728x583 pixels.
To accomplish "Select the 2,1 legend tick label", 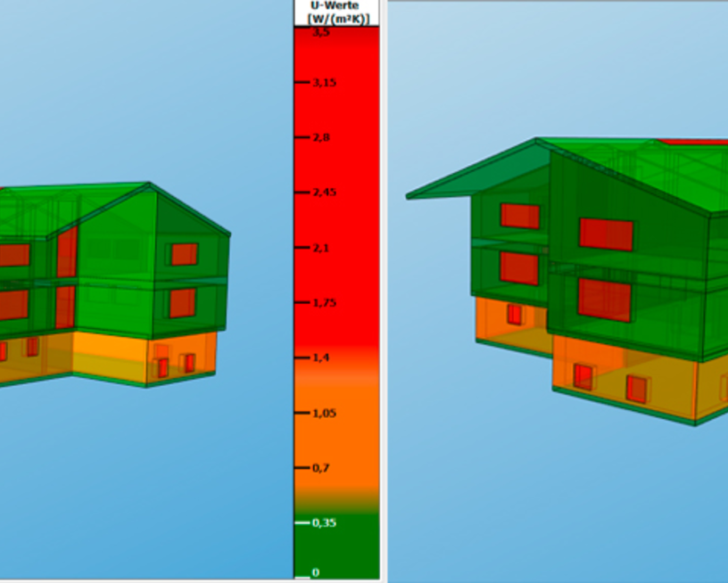I will pyautogui.click(x=321, y=248).
